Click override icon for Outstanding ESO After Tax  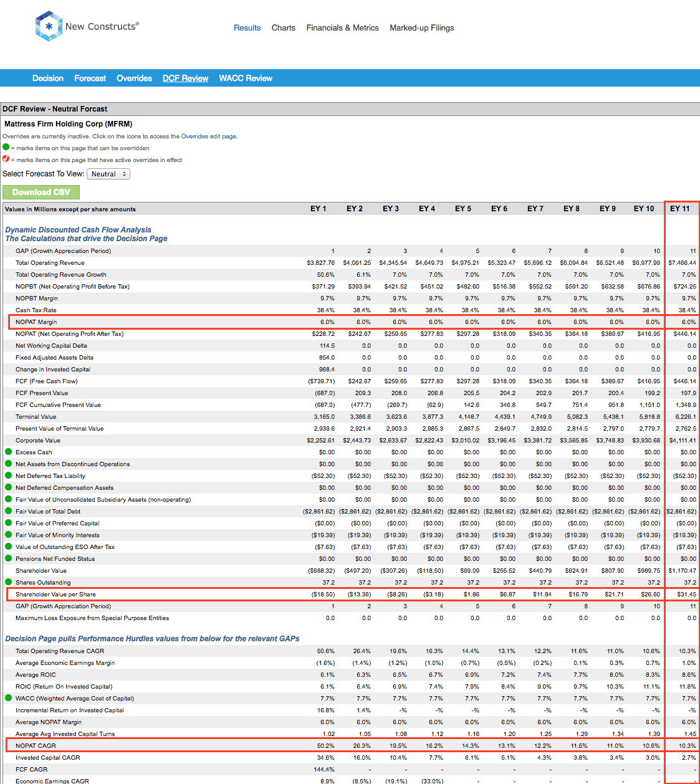tap(9, 547)
